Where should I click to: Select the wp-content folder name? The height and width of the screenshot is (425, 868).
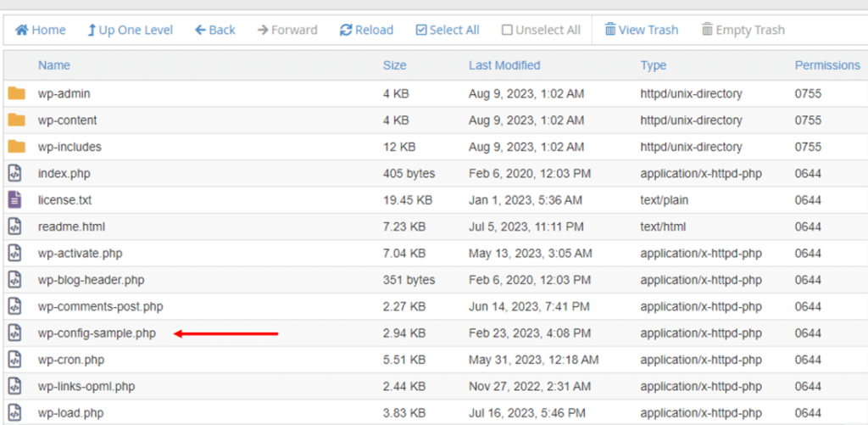click(68, 120)
